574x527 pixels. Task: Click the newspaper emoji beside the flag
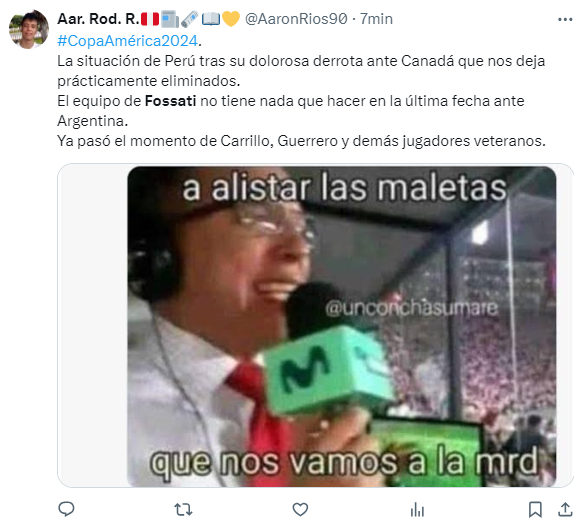170,19
